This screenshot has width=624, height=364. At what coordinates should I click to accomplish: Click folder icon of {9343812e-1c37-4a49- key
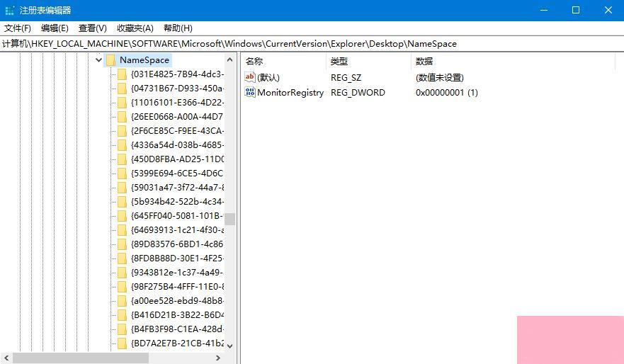122,273
